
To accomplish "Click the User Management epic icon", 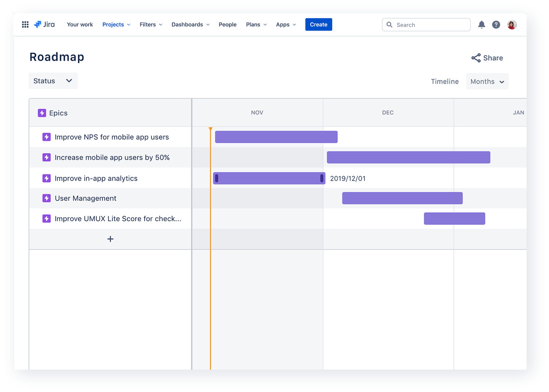I will pyautogui.click(x=47, y=198).
